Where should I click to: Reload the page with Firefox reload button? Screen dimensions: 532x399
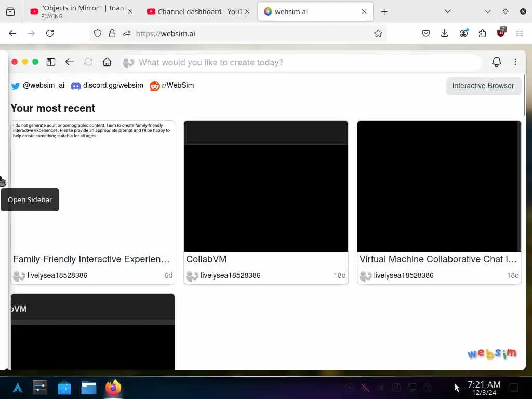click(50, 33)
